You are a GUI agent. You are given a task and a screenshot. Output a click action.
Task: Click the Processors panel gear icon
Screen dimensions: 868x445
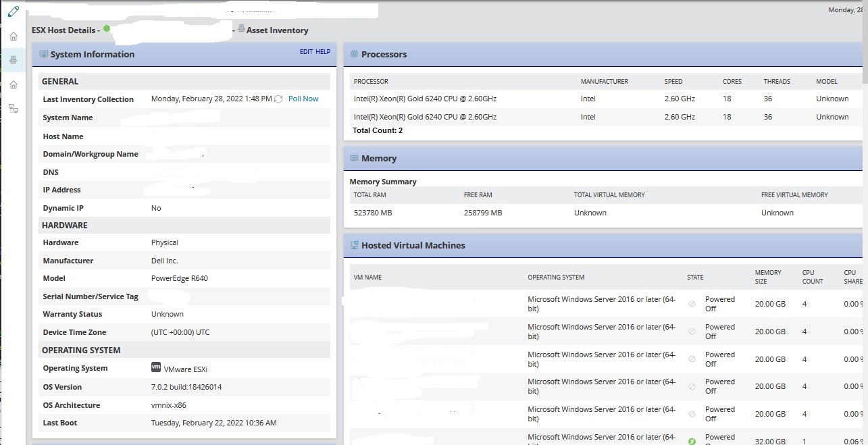[354, 54]
